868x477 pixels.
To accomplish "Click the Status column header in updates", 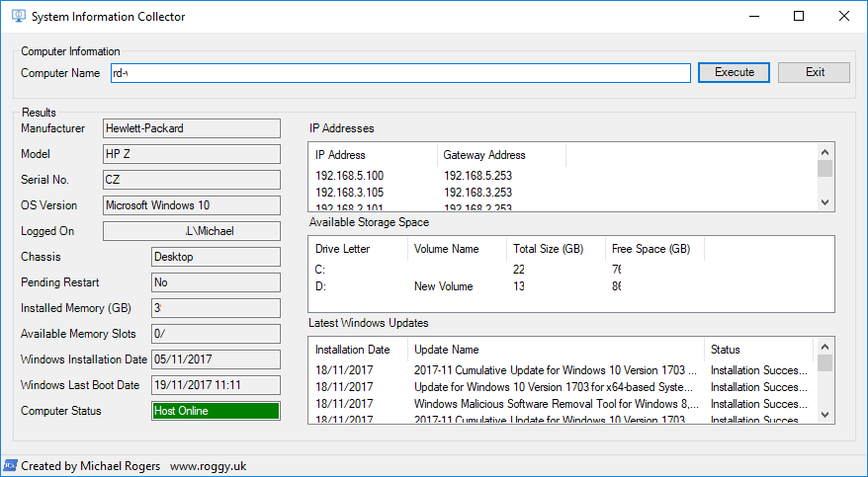I will point(759,350).
